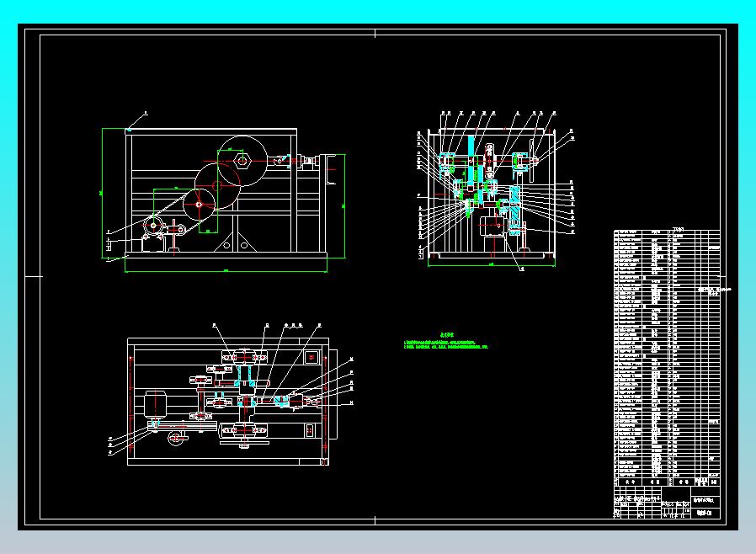Screen dimensions: 756x554
Task: Click the title block below the parts list
Action: [667, 503]
